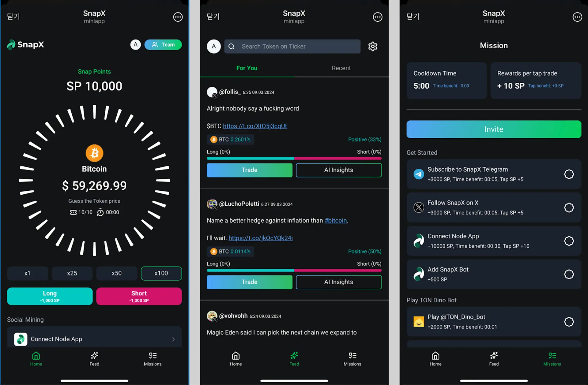This screenshot has height=385, width=588.
Task: Click Trade button on @LuchoPoletti post
Action: (x=249, y=282)
